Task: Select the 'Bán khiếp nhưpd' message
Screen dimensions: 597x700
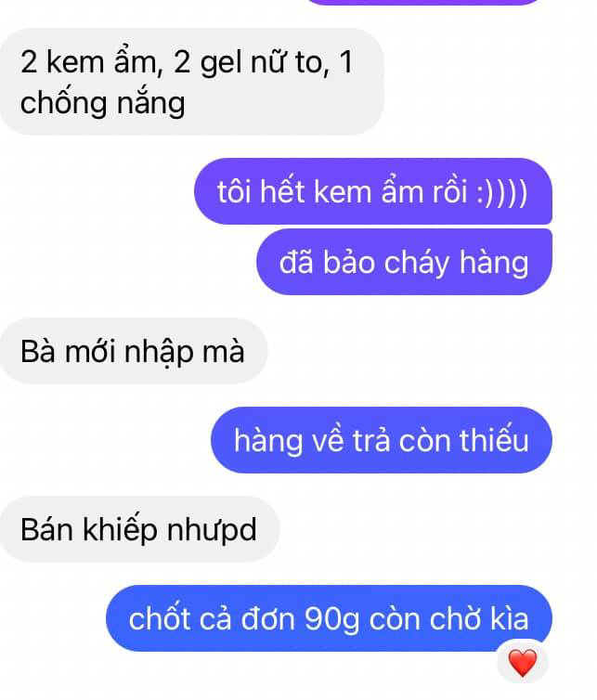Action: pyautogui.click(x=139, y=529)
